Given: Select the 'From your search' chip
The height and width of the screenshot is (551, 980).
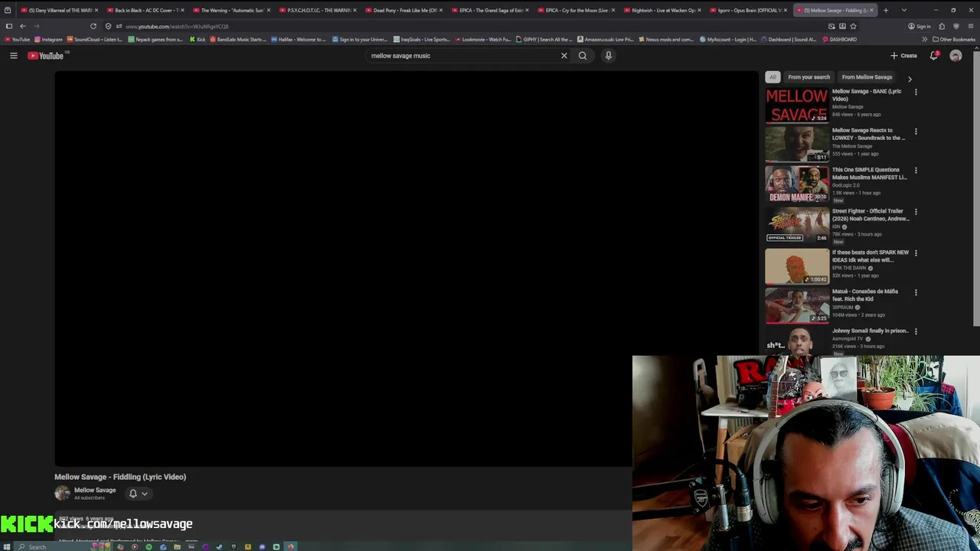Looking at the screenshot, I should click(x=808, y=77).
